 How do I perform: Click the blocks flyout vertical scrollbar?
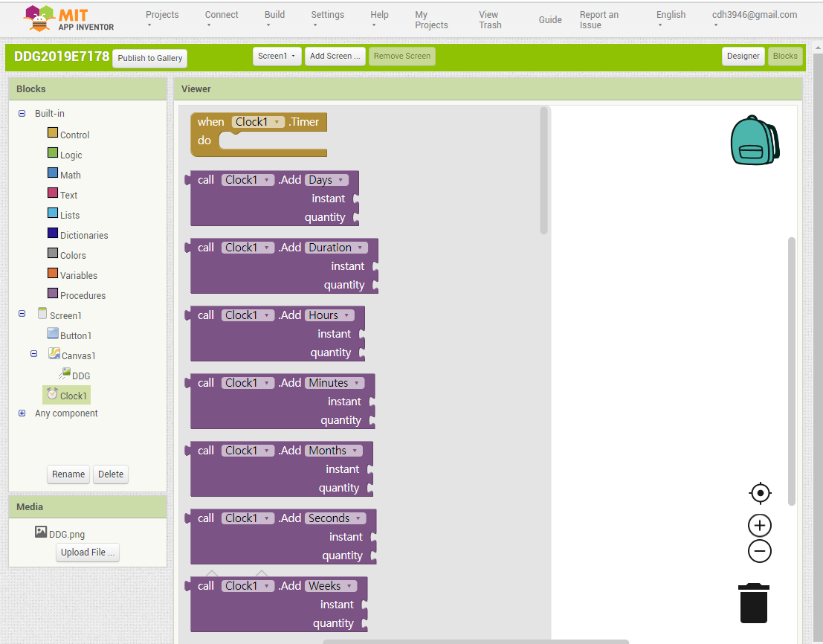pos(543,170)
